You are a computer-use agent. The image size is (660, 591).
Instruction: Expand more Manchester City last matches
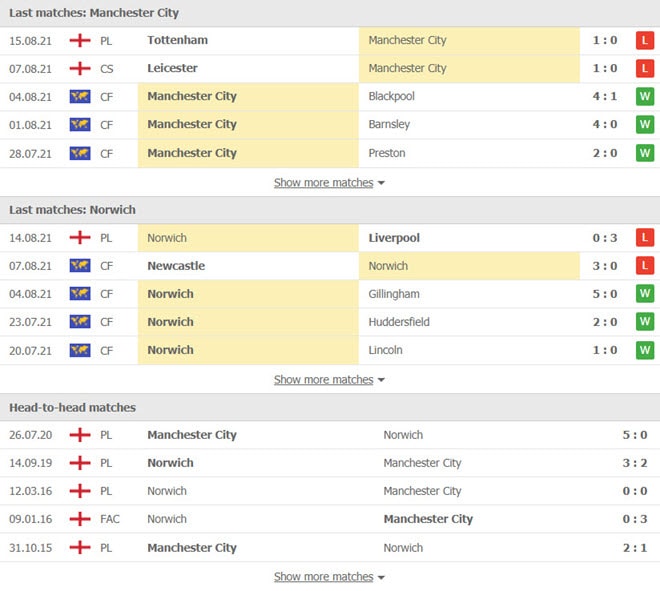(329, 183)
